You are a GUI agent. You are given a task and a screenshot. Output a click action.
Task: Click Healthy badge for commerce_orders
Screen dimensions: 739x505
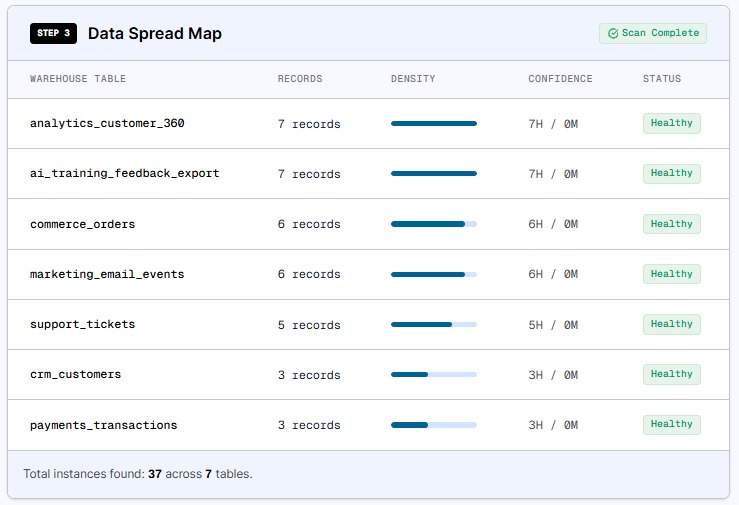(x=672, y=224)
